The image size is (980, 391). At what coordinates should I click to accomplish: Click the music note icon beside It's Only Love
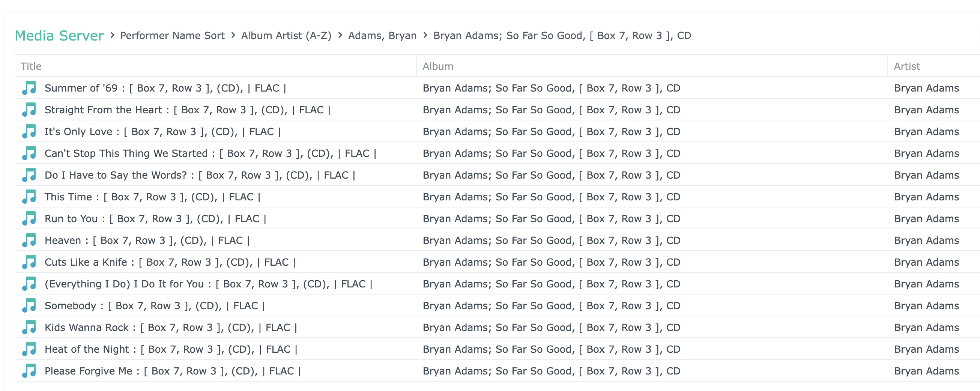(x=29, y=132)
